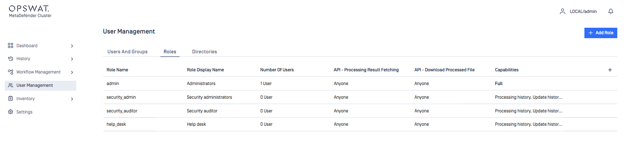Click the Add Role button
This screenshot has height=152, width=644.
tap(600, 33)
